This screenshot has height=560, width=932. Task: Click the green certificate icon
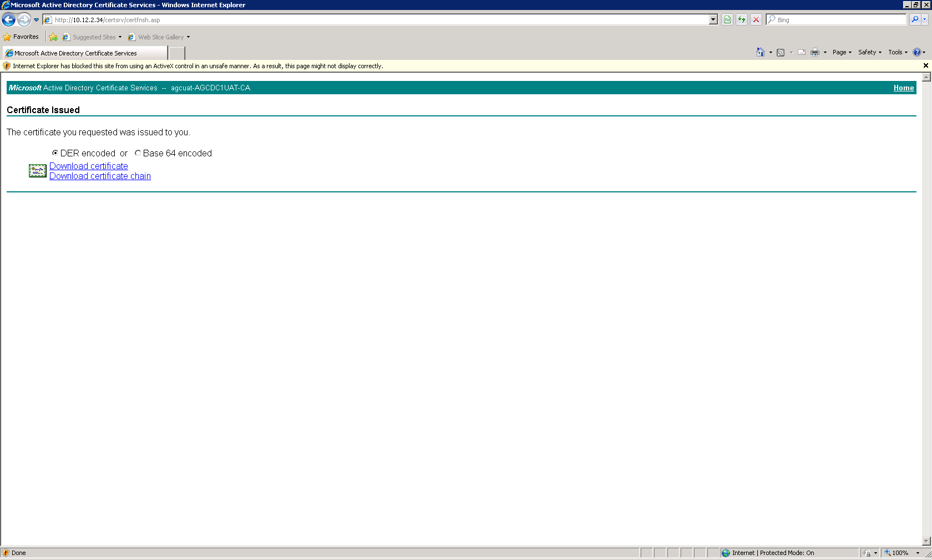point(37,171)
